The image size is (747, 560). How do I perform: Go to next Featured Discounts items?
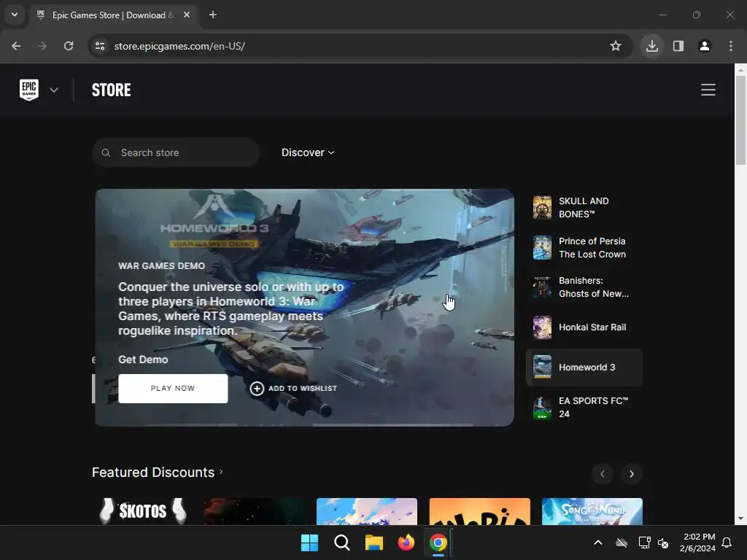[x=632, y=474]
